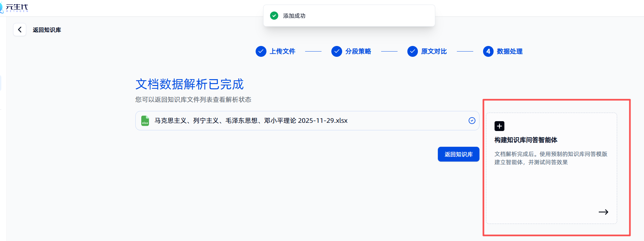Click the 添加成功 toast message

click(x=294, y=16)
